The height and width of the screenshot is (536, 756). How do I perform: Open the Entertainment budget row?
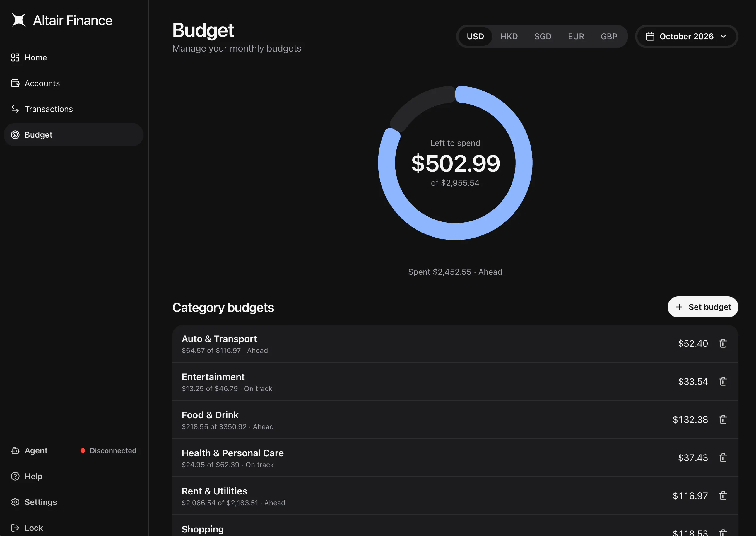tap(455, 382)
